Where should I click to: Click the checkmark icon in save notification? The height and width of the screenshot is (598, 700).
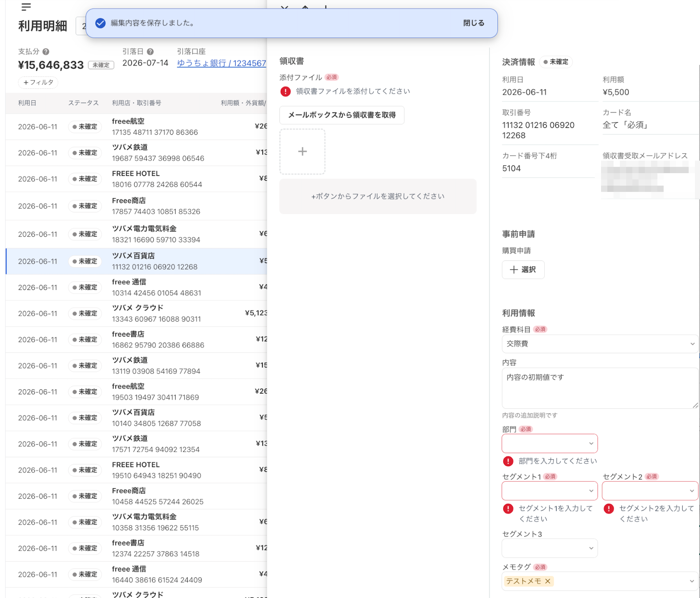coord(101,23)
